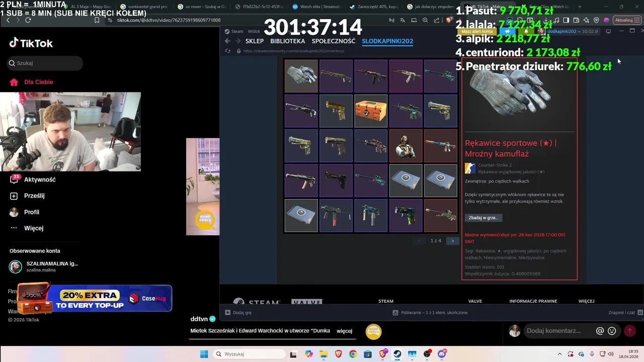The height and width of the screenshot is (362, 644).
Task: Click the TikTok logo
Action: click(x=31, y=43)
